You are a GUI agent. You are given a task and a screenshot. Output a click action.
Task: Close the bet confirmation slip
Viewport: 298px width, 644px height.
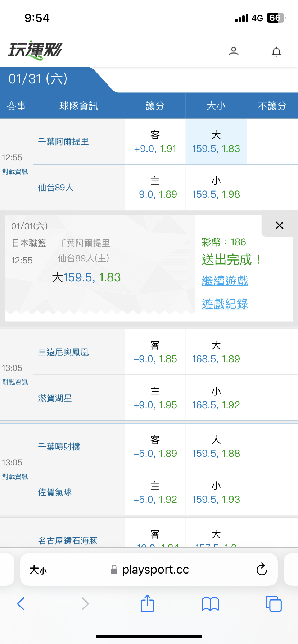279,226
